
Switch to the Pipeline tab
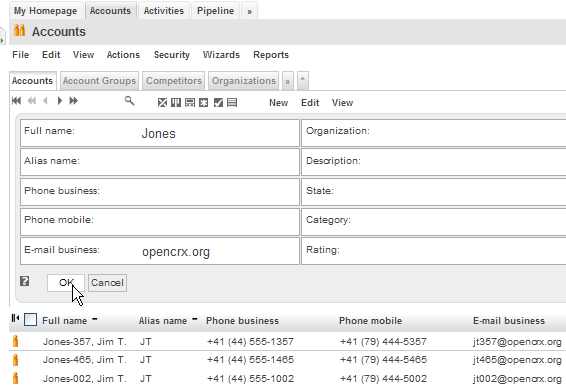(215, 11)
